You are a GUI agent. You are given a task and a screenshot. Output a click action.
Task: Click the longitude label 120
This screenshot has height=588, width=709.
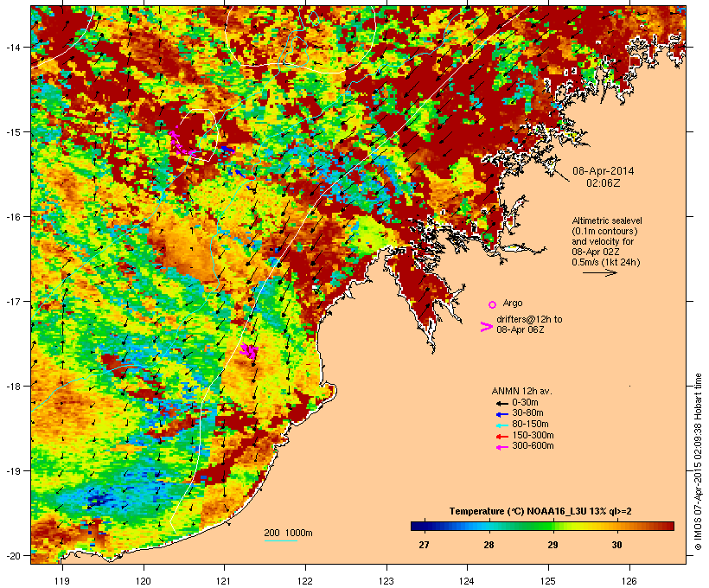click(144, 581)
